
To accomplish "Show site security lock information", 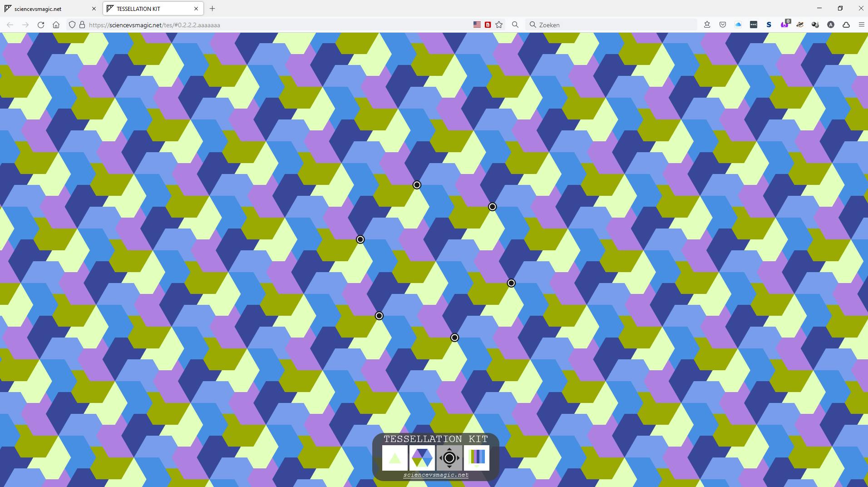I will [x=82, y=25].
